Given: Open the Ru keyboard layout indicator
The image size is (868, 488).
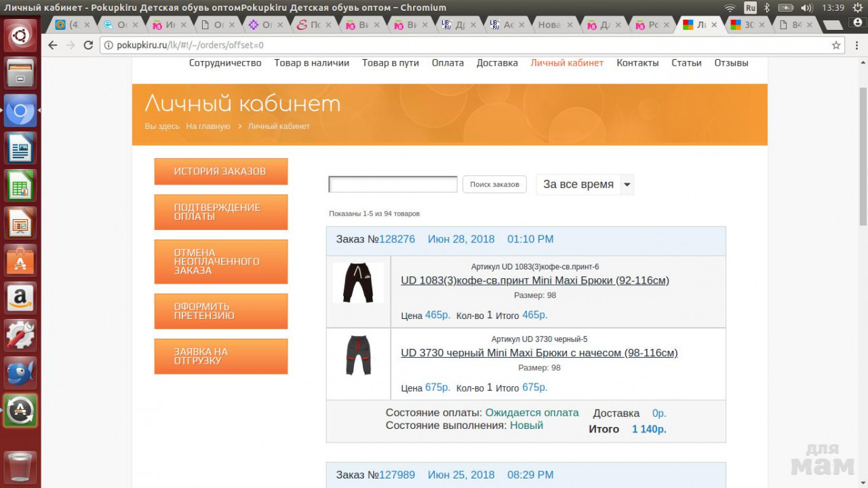Looking at the screenshot, I should coord(750,7).
